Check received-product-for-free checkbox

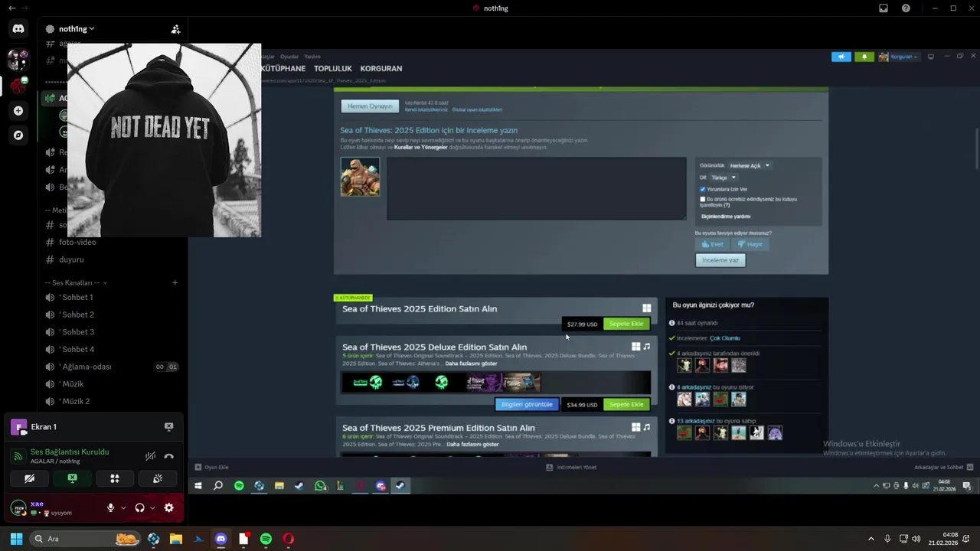pyautogui.click(x=703, y=199)
